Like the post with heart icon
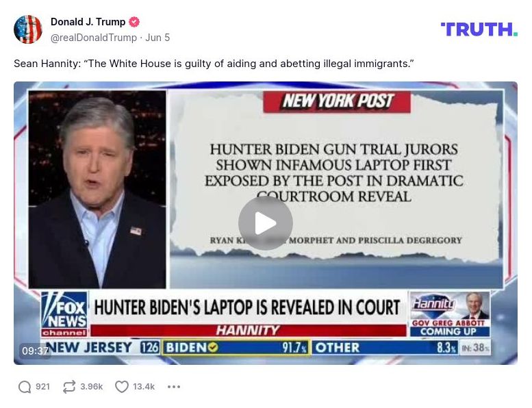This screenshot has width=532, height=408. [x=122, y=387]
